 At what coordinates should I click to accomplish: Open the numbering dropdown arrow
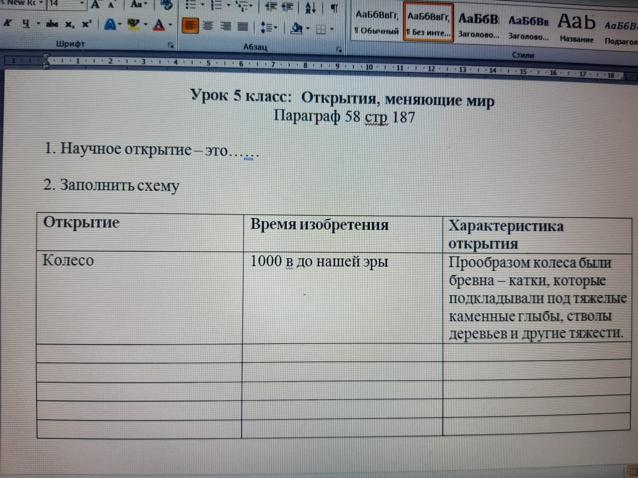(x=227, y=6)
